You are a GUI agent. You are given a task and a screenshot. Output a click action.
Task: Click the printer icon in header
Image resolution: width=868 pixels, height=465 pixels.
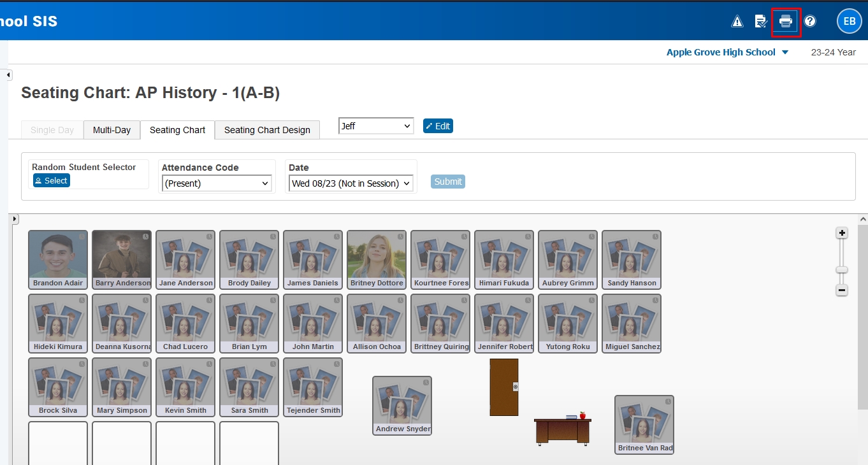pos(786,22)
